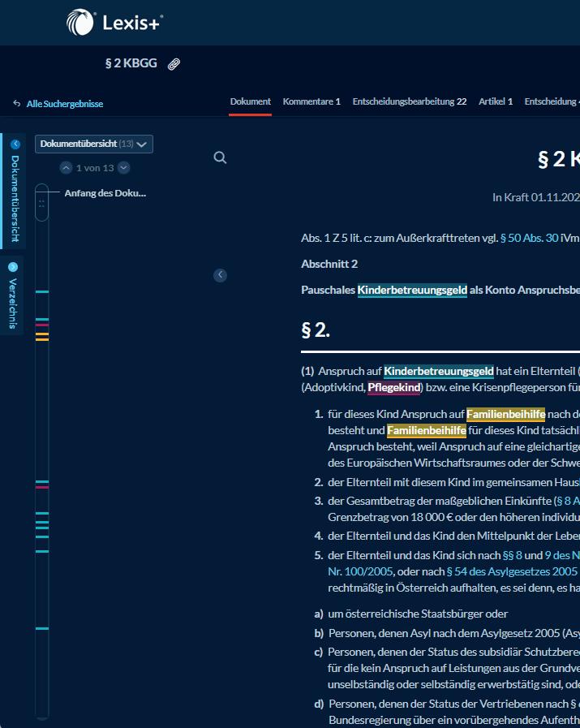The height and width of the screenshot is (728, 580).
Task: Click the overview scroll handle with dots
Action: coord(41,203)
